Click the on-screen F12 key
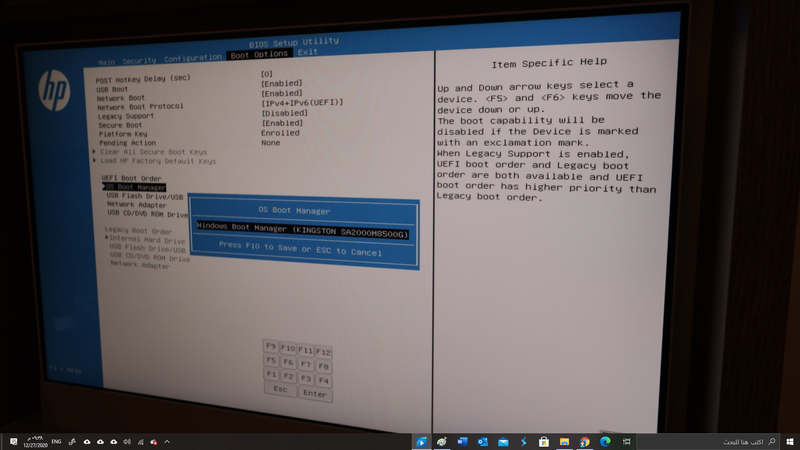Viewport: 800px width, 450px height. click(323, 352)
